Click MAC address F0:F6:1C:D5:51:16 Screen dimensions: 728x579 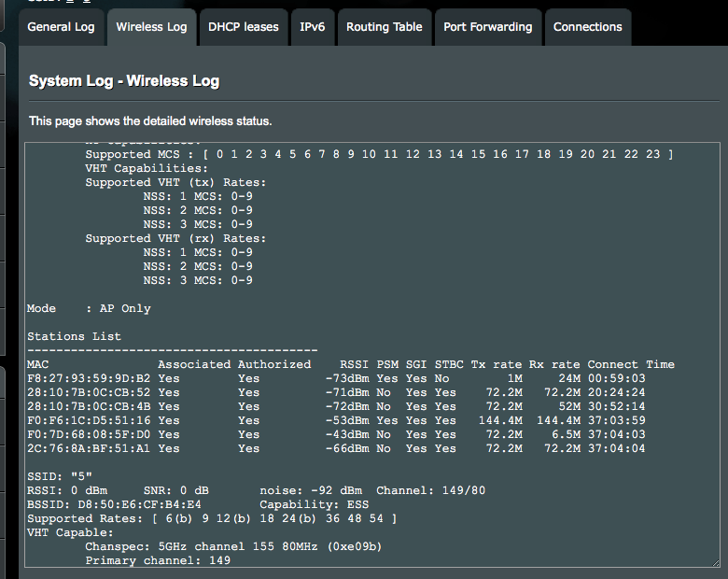point(89,420)
